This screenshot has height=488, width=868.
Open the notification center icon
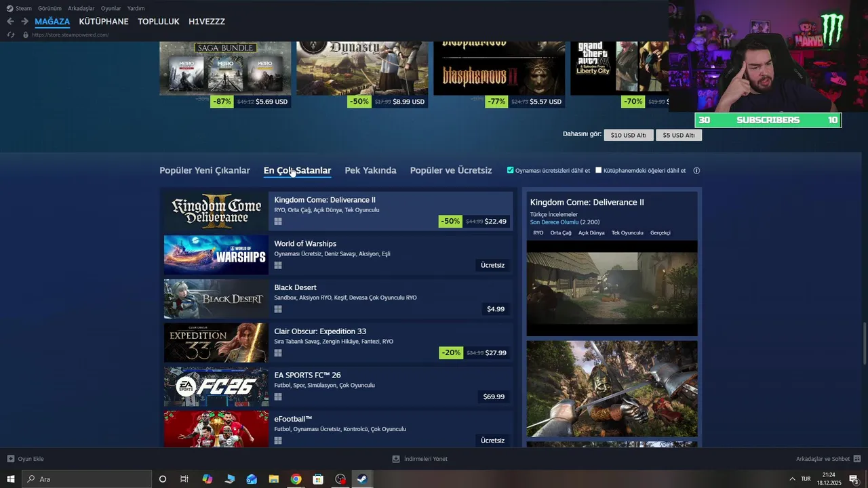click(854, 479)
